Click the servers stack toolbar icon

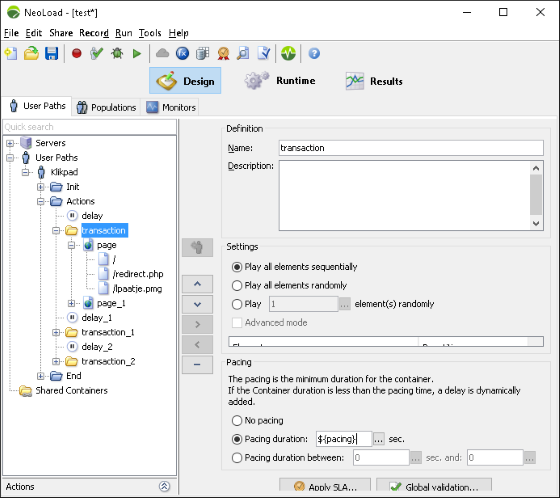202,54
